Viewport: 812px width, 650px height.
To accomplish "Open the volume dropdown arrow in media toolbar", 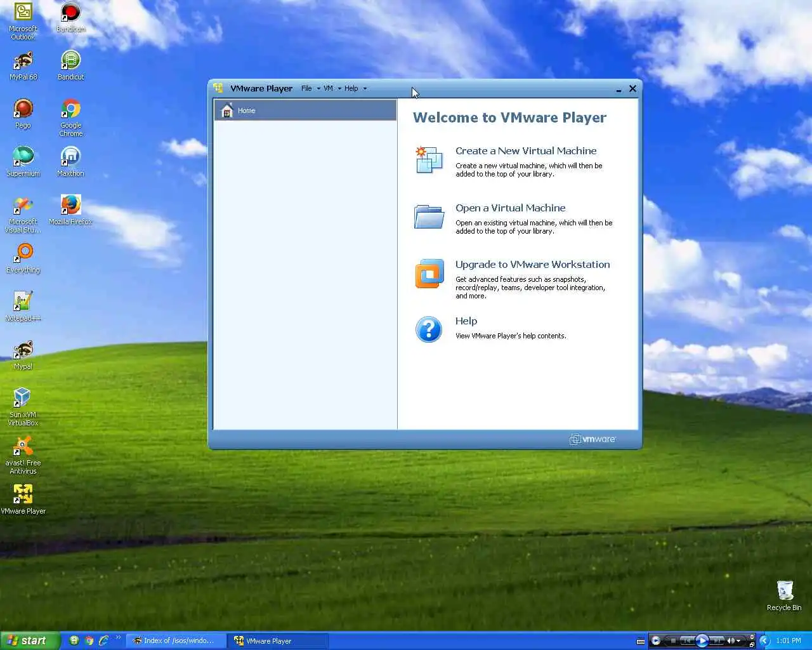I will (738, 641).
